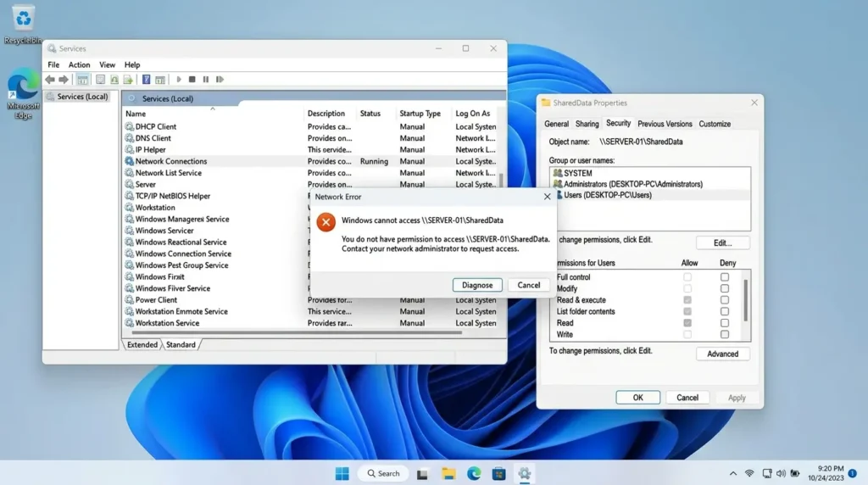The image size is (868, 485).
Task: Click Cancel in SharedData Properties
Action: pyautogui.click(x=687, y=398)
